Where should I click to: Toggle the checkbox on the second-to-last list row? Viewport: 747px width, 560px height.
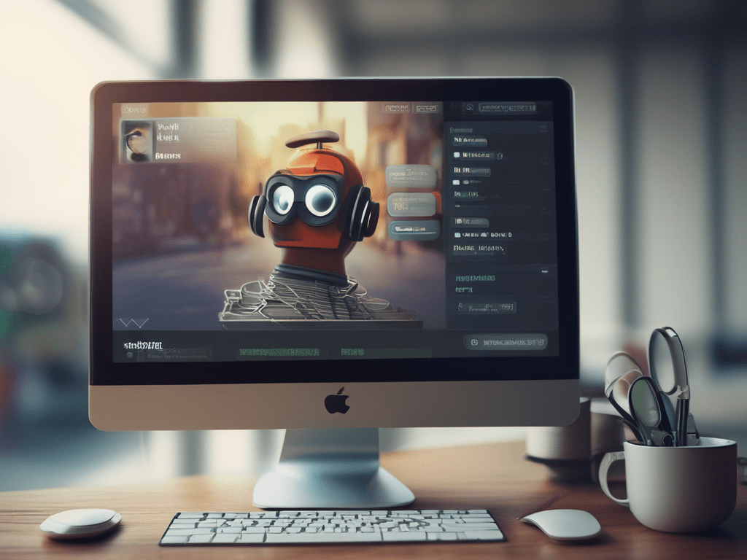pyautogui.click(x=457, y=235)
